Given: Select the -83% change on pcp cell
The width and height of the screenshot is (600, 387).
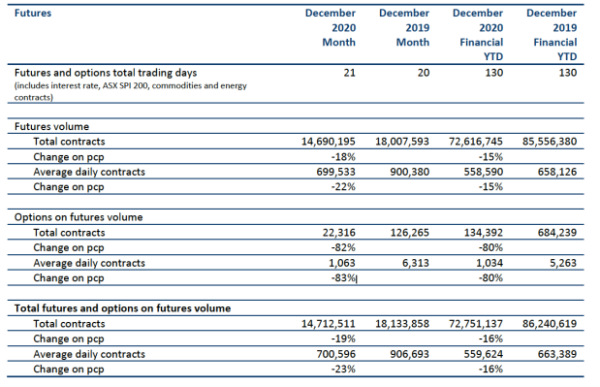Looking at the screenshot, I should (344, 278).
